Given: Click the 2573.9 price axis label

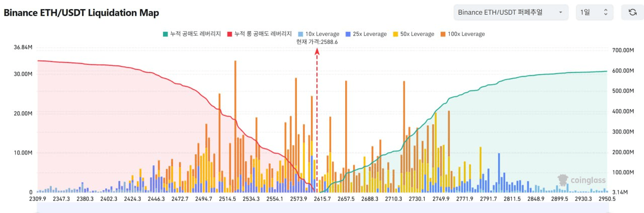Looking at the screenshot, I should click(298, 199).
